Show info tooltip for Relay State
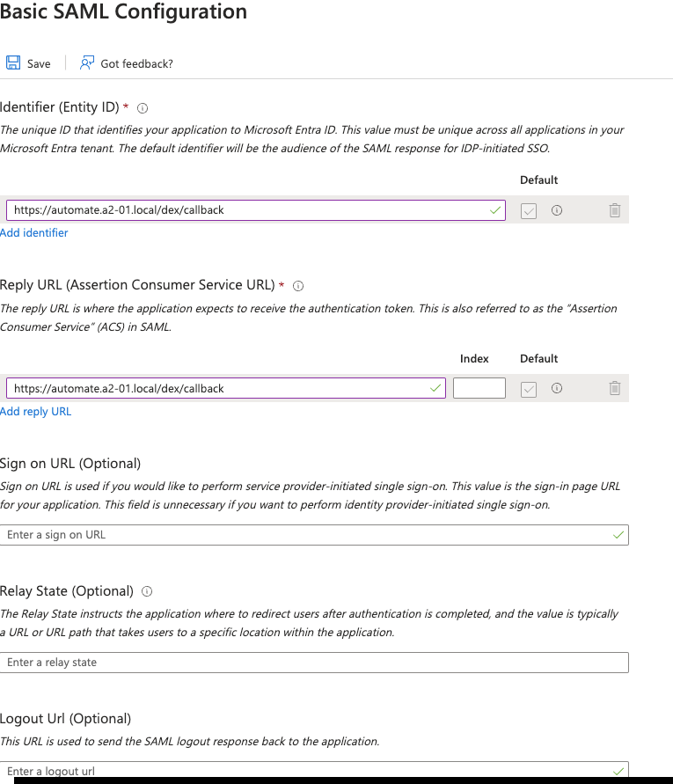Viewport: 673px width, 784px height. (147, 591)
